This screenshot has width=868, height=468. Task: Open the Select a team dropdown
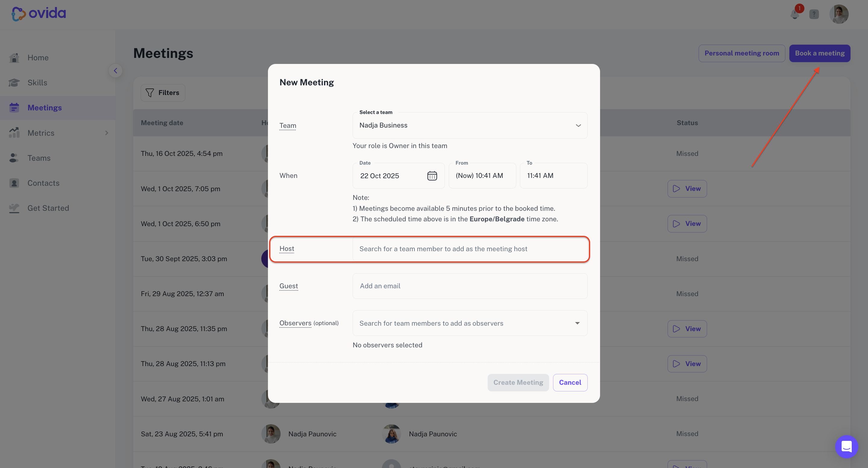click(470, 125)
